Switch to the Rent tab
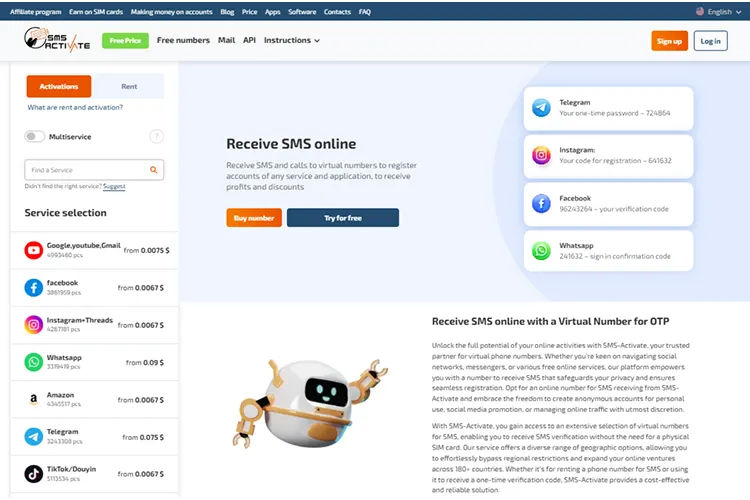Image resolution: width=750 pixels, height=500 pixels. point(129,87)
